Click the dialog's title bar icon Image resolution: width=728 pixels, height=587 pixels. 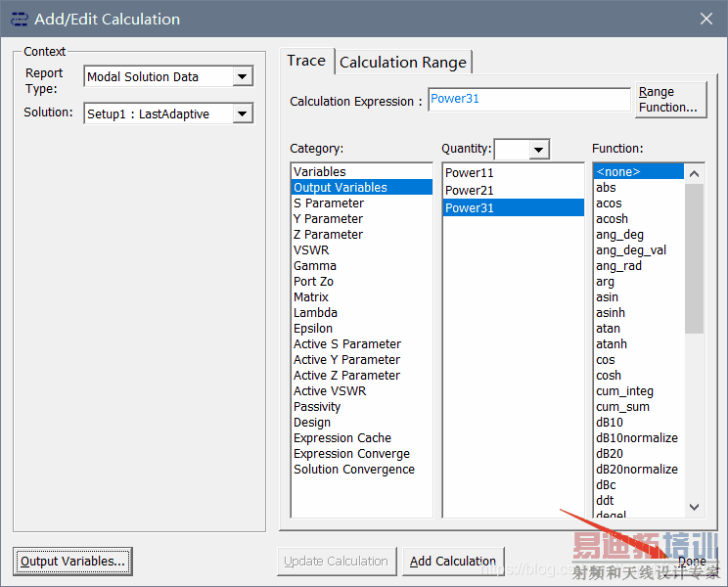pyautogui.click(x=19, y=20)
